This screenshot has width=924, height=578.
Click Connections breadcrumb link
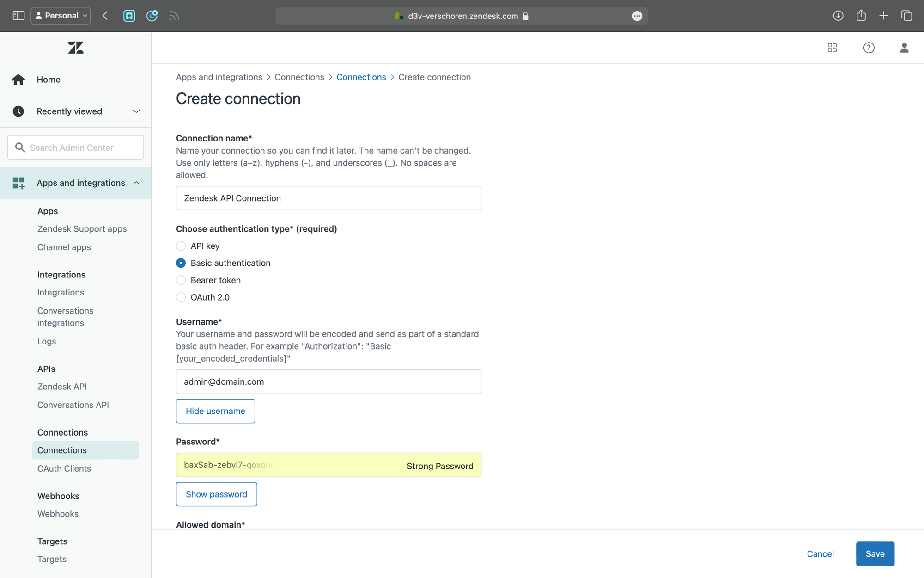361,77
